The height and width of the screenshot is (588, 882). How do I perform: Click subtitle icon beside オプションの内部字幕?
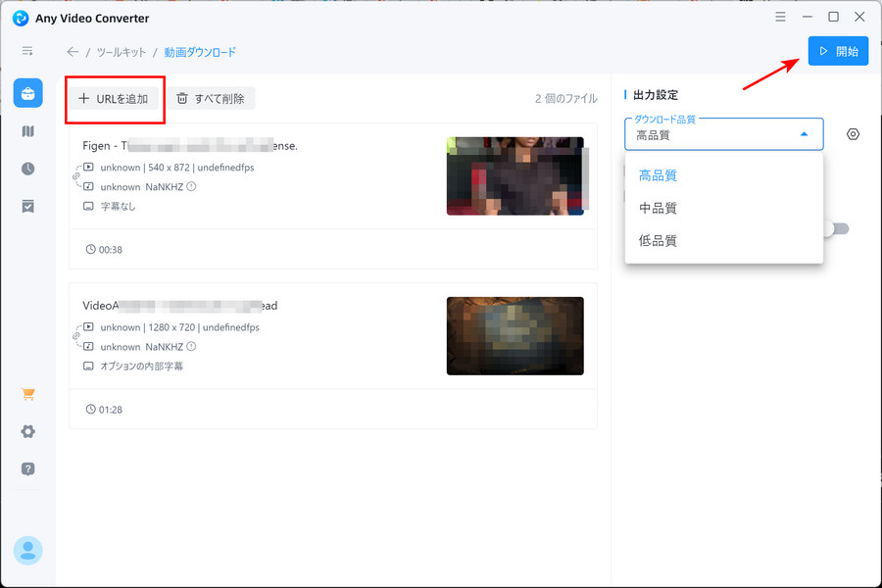point(88,366)
